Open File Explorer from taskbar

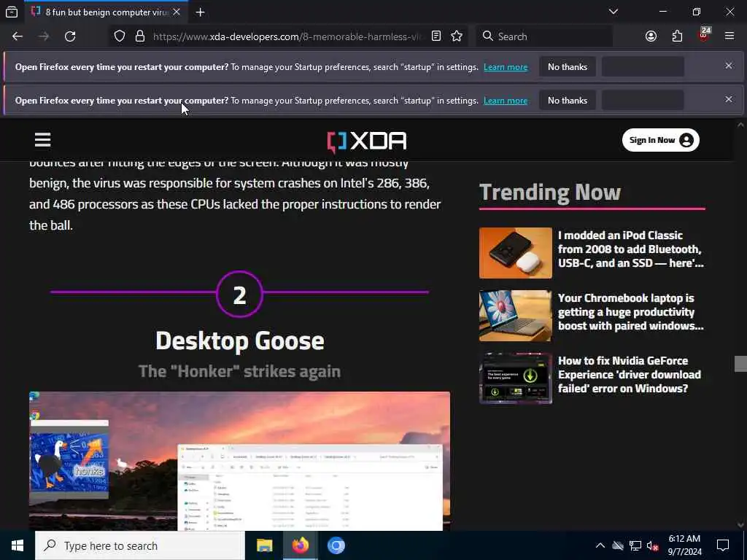coord(264,545)
